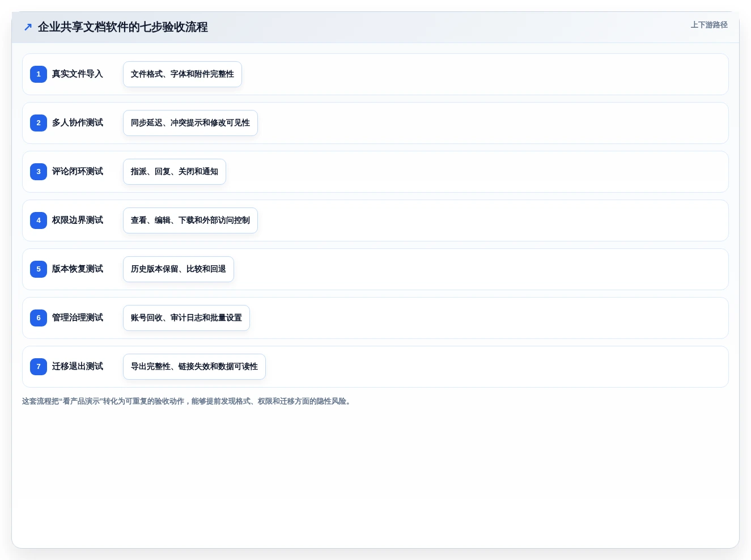Click the 查看、编辑、下载和外部访问控制 chip

click(x=190, y=220)
